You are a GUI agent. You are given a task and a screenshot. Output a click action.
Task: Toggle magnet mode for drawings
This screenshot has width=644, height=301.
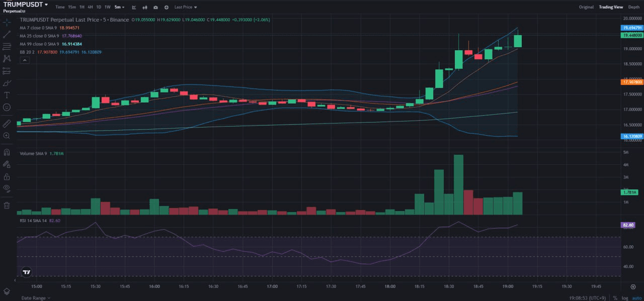point(7,152)
